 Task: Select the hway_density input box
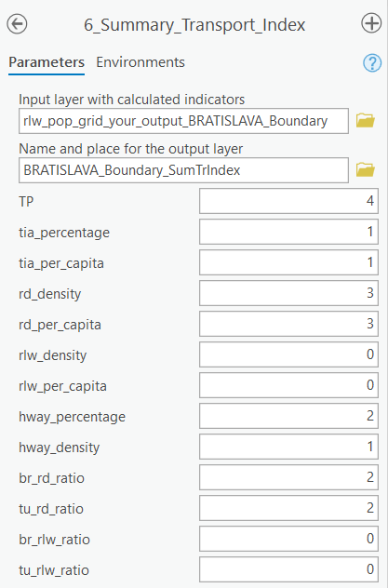click(288, 447)
